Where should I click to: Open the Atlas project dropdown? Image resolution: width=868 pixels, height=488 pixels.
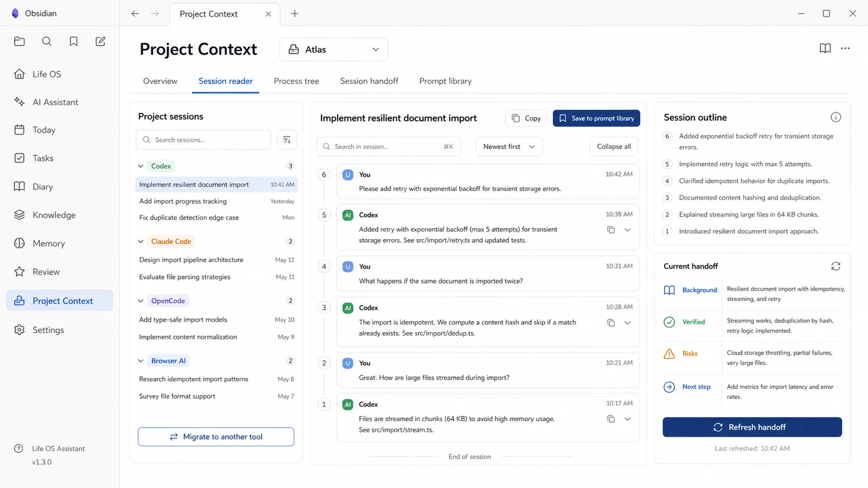point(334,49)
